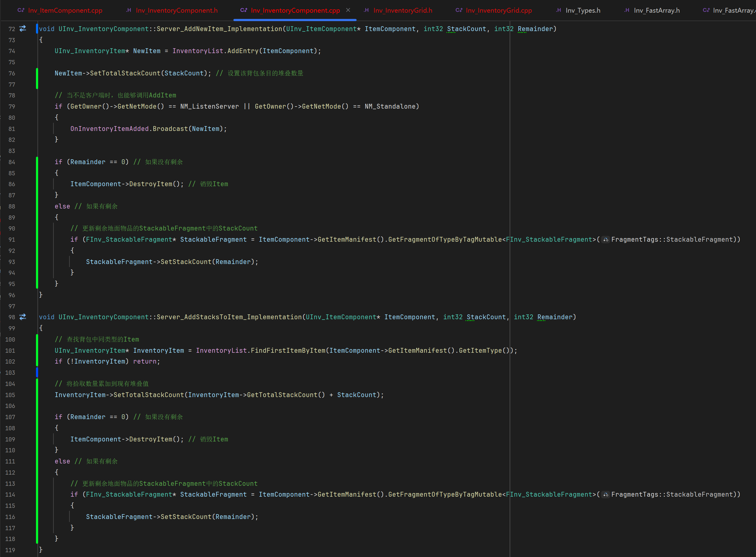This screenshot has height=557, width=756.
Task: Open the Inv_Types.h tab
Action: tap(583, 11)
